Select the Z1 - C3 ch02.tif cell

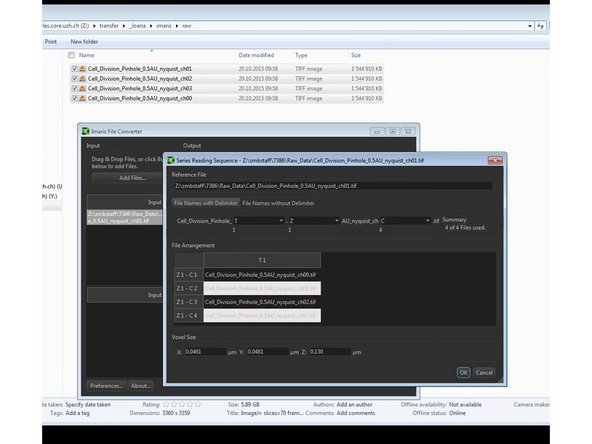pos(262,302)
